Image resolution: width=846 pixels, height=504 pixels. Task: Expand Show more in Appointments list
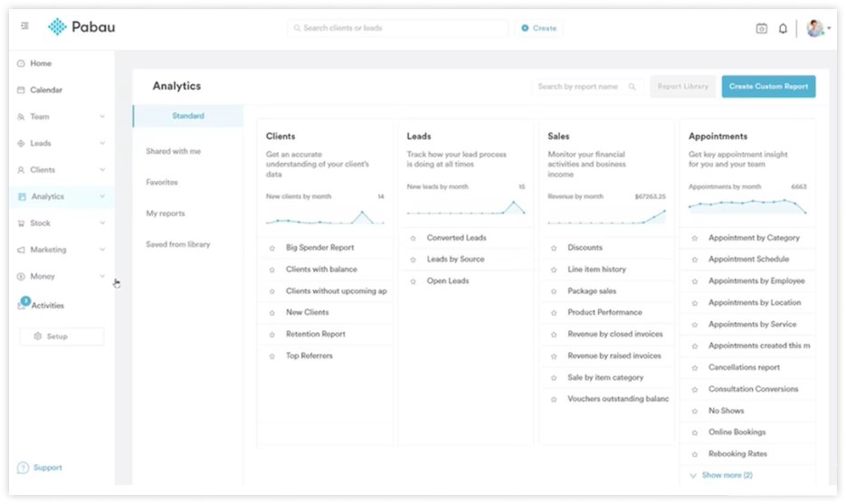[x=721, y=475]
